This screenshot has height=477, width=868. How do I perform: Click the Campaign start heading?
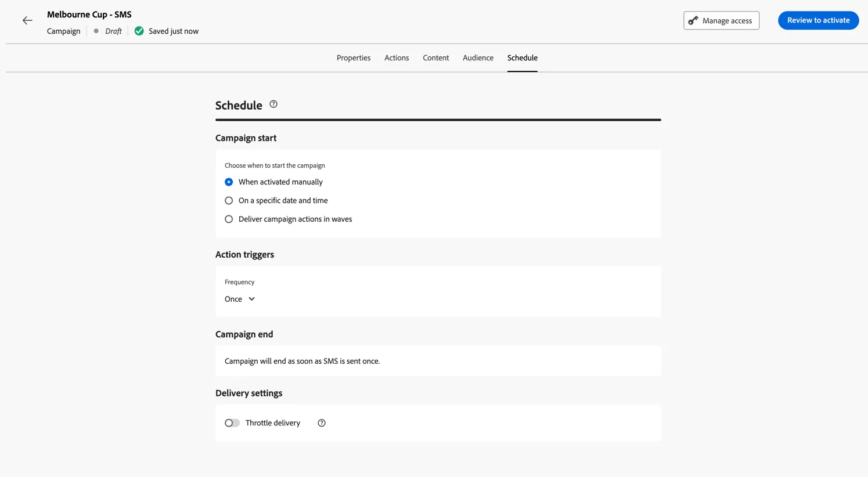pyautogui.click(x=246, y=138)
